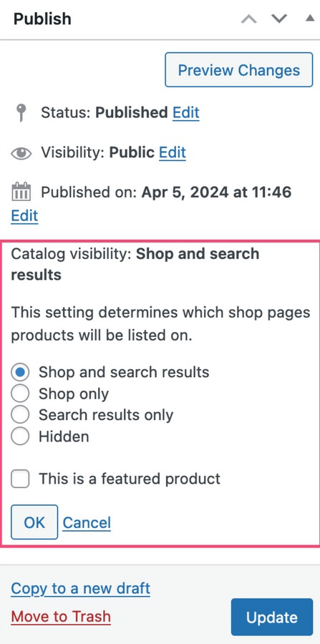Copy product to a new draft
The image size is (320, 644).
tap(80, 589)
